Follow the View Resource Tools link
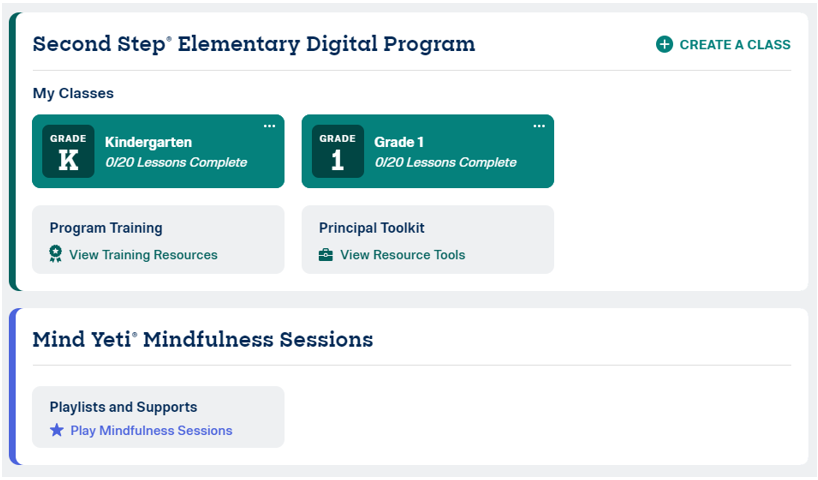 point(403,255)
